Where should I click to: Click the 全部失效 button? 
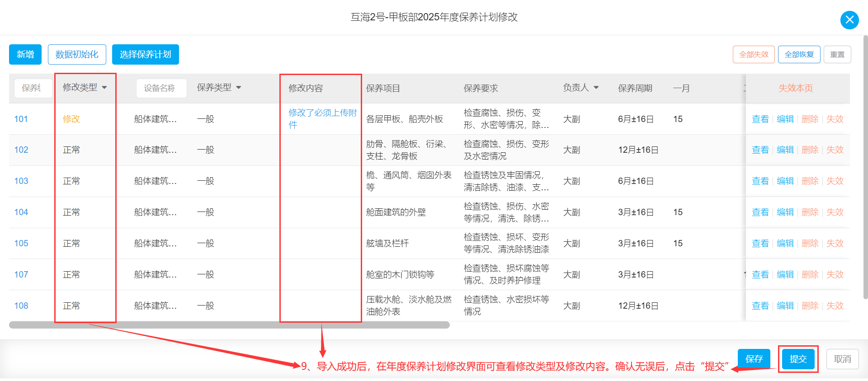click(x=754, y=54)
